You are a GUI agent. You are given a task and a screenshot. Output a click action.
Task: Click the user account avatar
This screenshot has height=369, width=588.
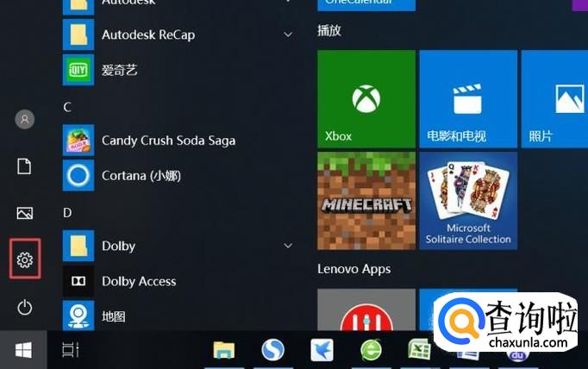(x=25, y=119)
